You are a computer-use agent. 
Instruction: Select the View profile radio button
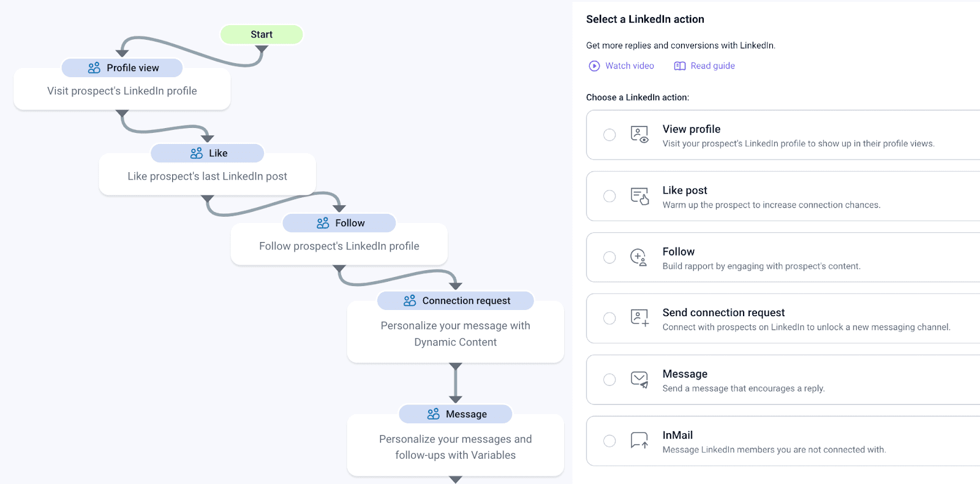pos(609,135)
